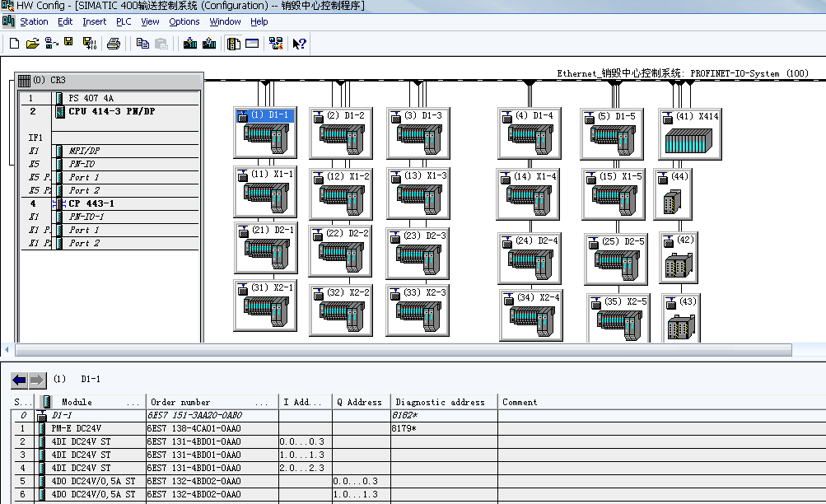
Task: Click the Comment column header
Action: pos(661,402)
